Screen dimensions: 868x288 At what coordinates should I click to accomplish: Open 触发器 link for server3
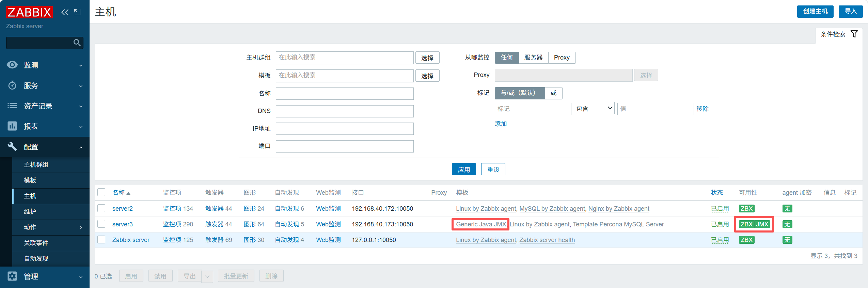pos(214,224)
